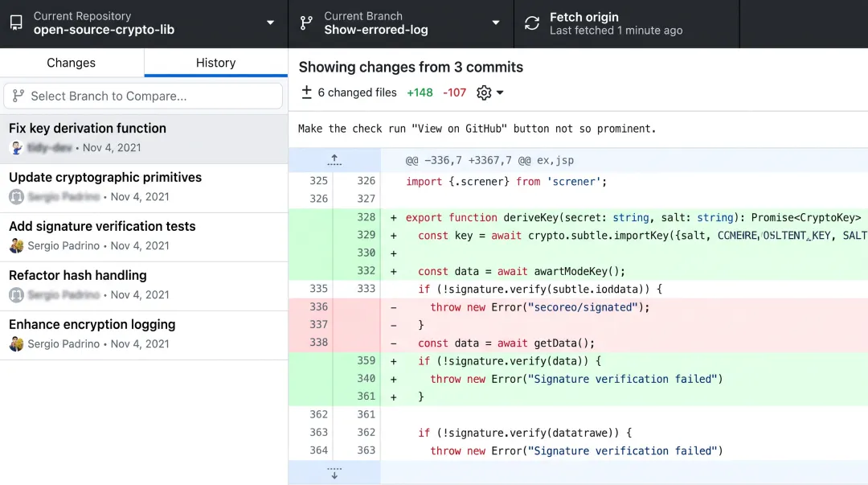Click line 363 throw Signature verification failed
Image resolution: width=868 pixels, height=485 pixels.
click(x=578, y=450)
